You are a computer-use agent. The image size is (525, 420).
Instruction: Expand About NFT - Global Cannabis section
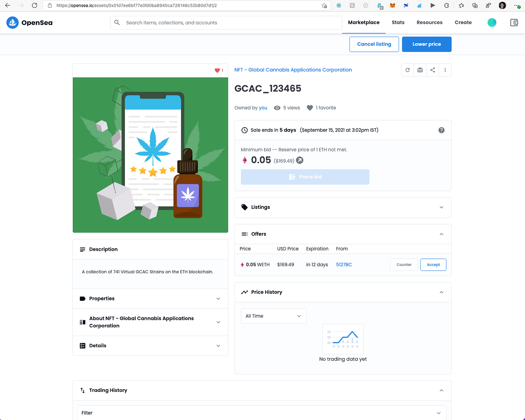(x=150, y=322)
